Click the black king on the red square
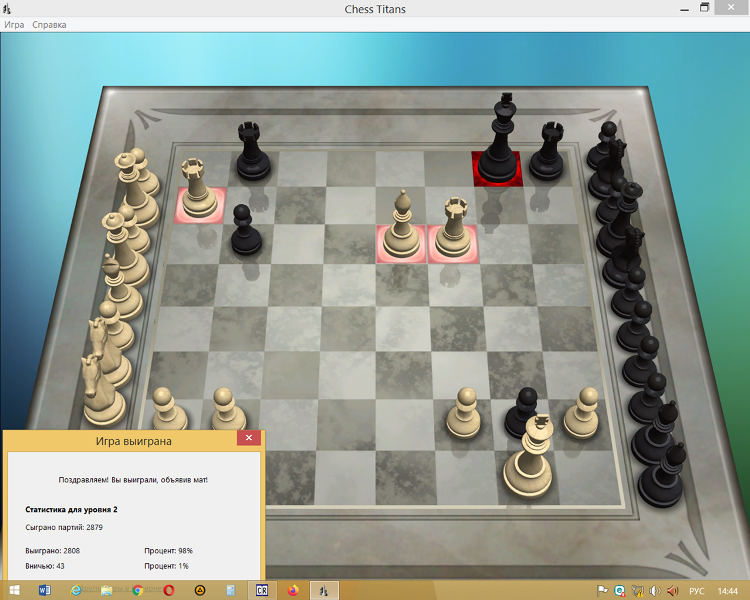The height and width of the screenshot is (600, 750). 498,150
